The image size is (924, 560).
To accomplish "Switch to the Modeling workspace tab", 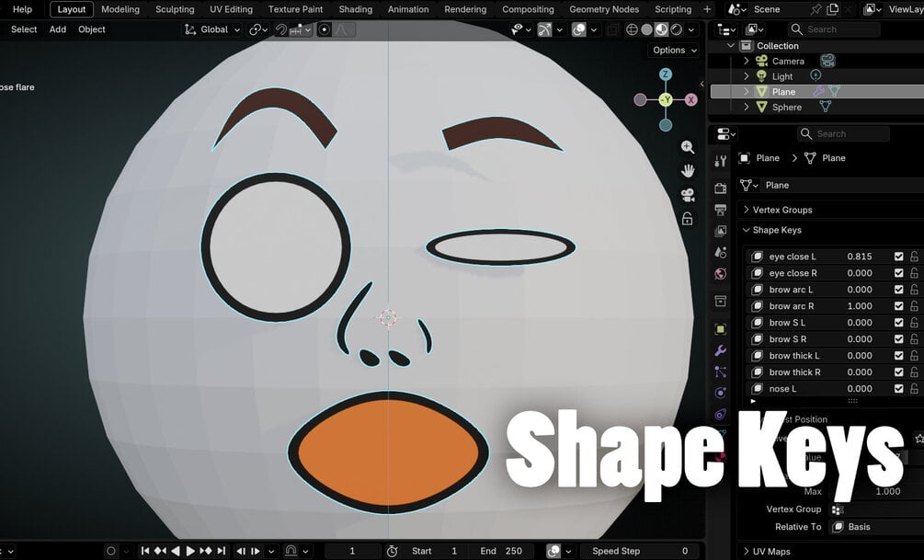I will (x=120, y=9).
